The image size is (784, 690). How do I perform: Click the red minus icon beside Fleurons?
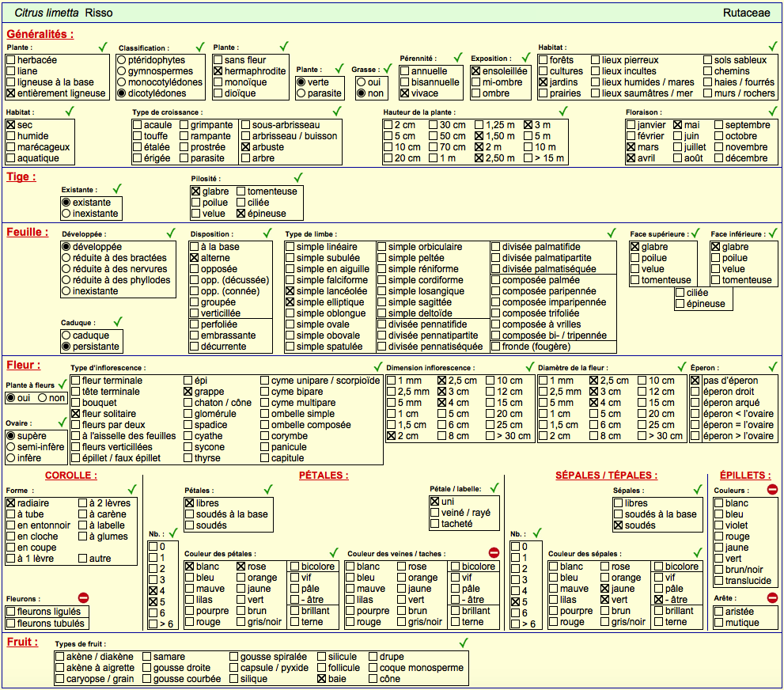pyautogui.click(x=84, y=597)
